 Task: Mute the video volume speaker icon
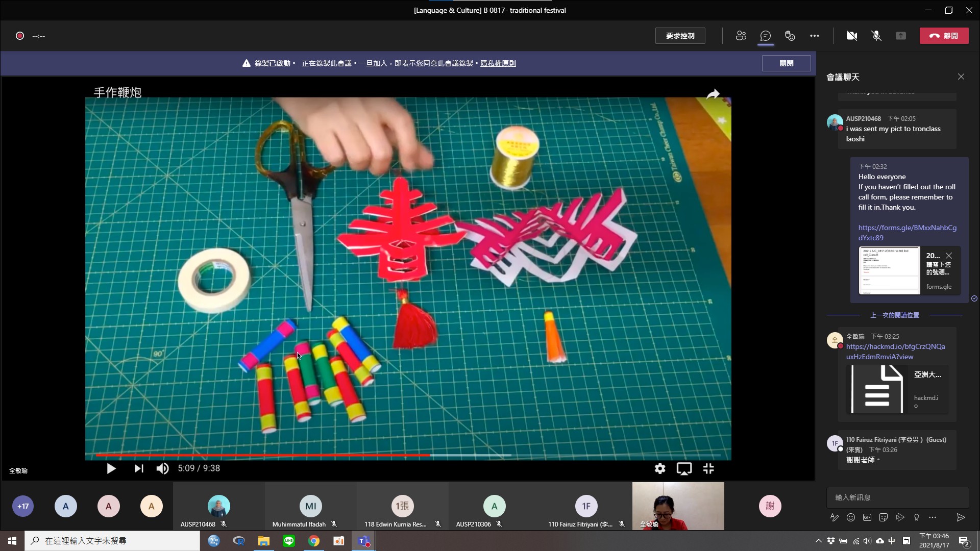click(x=162, y=468)
